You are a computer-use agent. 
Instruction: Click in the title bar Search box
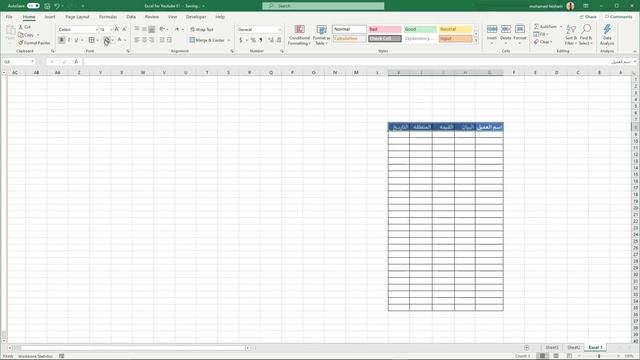pos(323,6)
